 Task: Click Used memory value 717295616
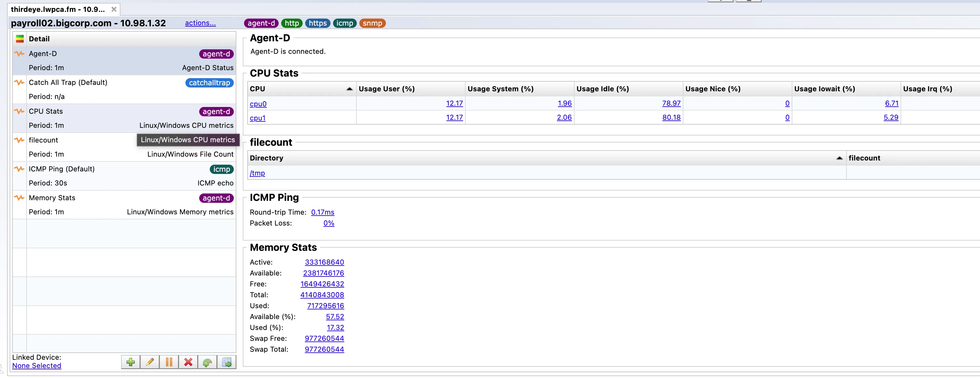pyautogui.click(x=325, y=306)
